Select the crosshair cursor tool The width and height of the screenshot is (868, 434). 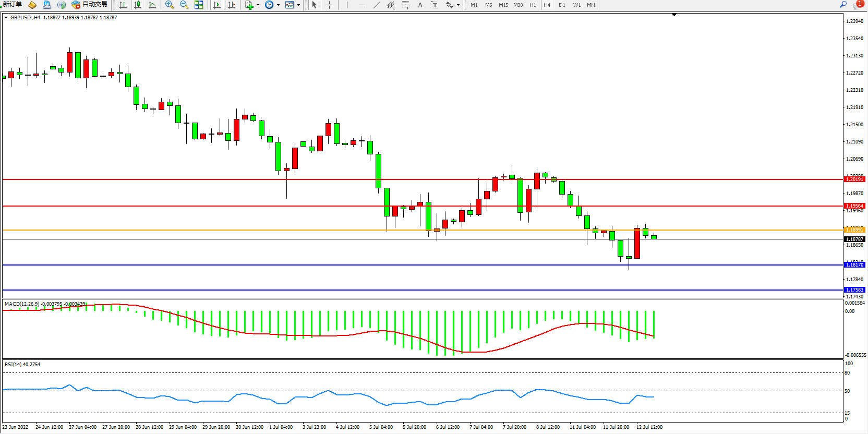coord(330,5)
